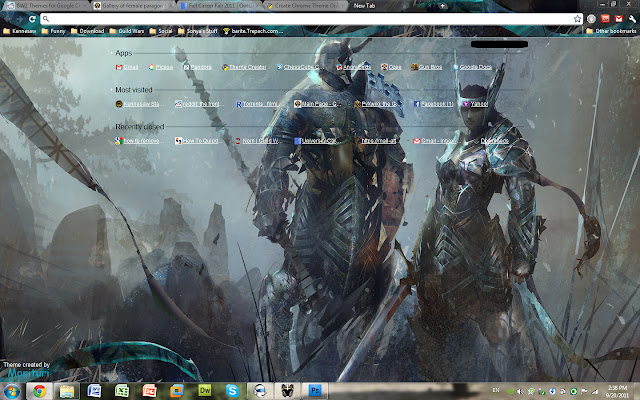Screen dimensions: 640x400
Task: Reopen the 'How To Guard' closed tab
Action: coord(197,141)
